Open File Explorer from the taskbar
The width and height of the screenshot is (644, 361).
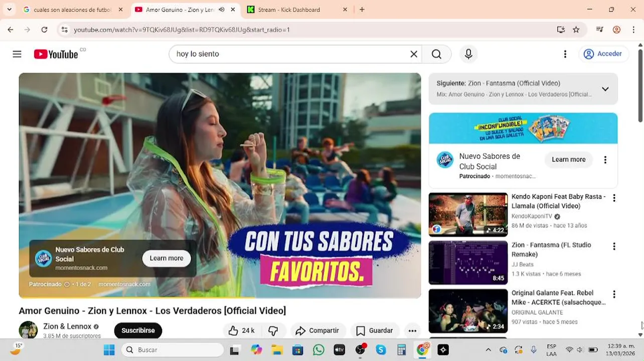pyautogui.click(x=277, y=349)
